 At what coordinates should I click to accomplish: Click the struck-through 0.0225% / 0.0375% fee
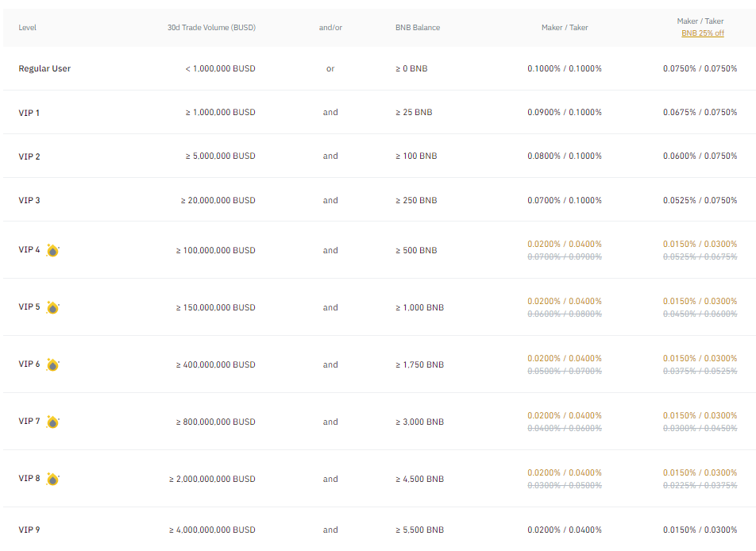pyautogui.click(x=700, y=485)
